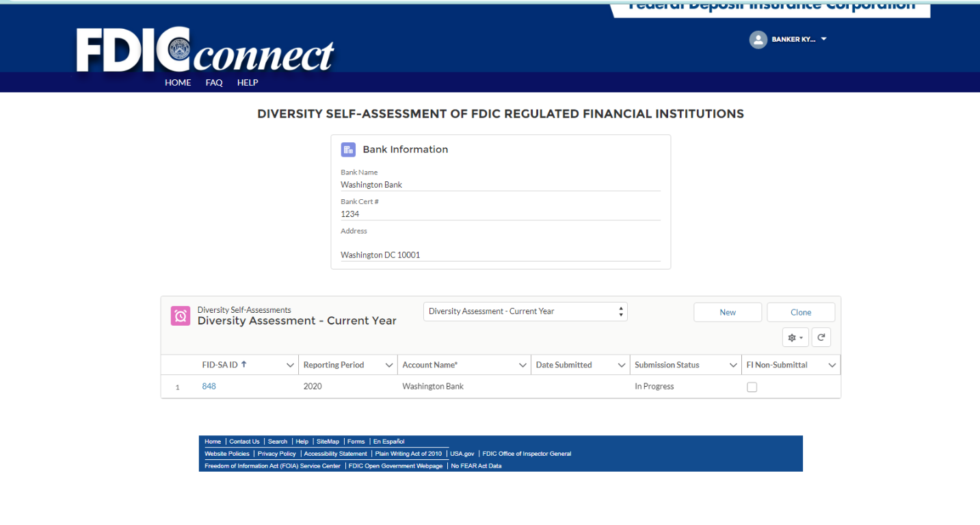Go to the HOME menu item
This screenshot has width=980, height=525.
(x=178, y=83)
